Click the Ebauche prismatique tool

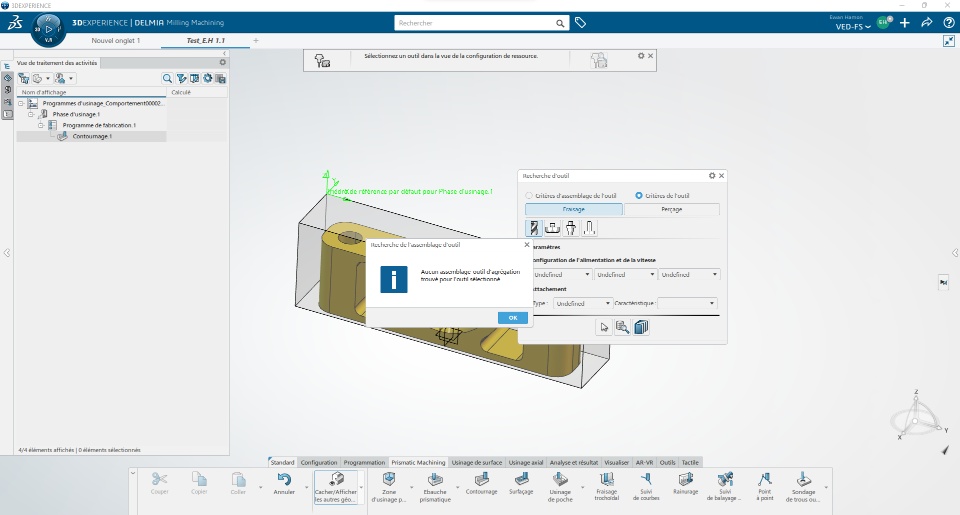coord(435,487)
